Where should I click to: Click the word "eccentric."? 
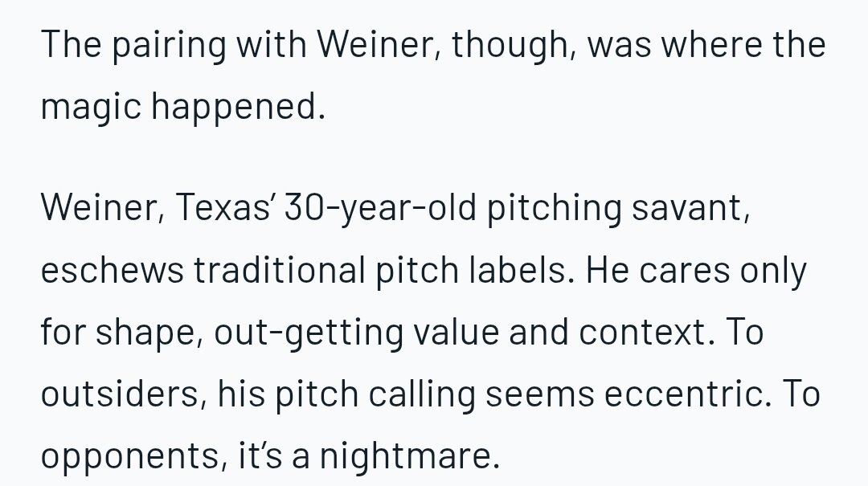pos(688,394)
